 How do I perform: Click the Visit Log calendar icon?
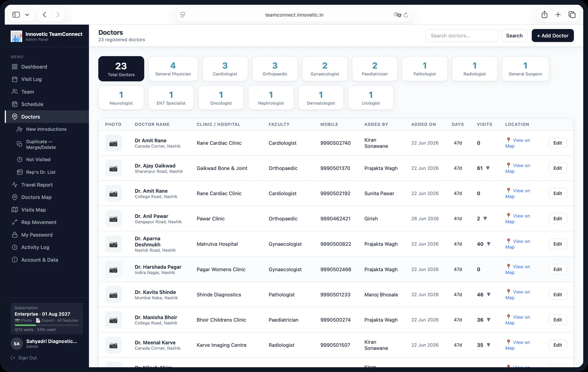pyautogui.click(x=15, y=79)
